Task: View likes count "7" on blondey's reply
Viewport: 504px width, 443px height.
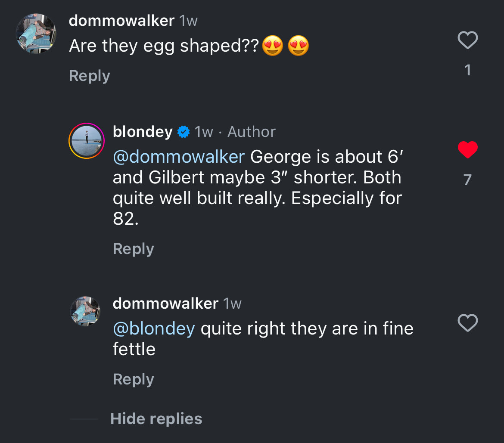Action: pos(467,180)
